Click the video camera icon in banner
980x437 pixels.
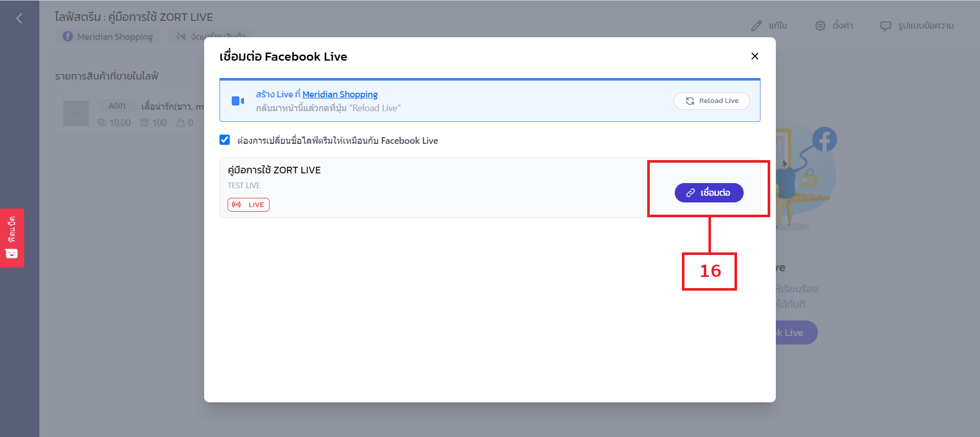click(x=238, y=101)
